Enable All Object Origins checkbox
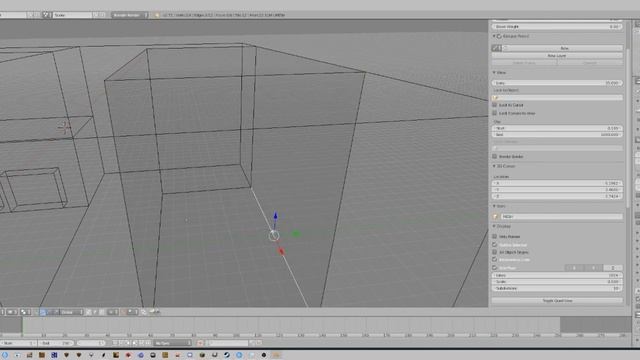Image resolution: width=640 pixels, height=360 pixels. pos(495,252)
